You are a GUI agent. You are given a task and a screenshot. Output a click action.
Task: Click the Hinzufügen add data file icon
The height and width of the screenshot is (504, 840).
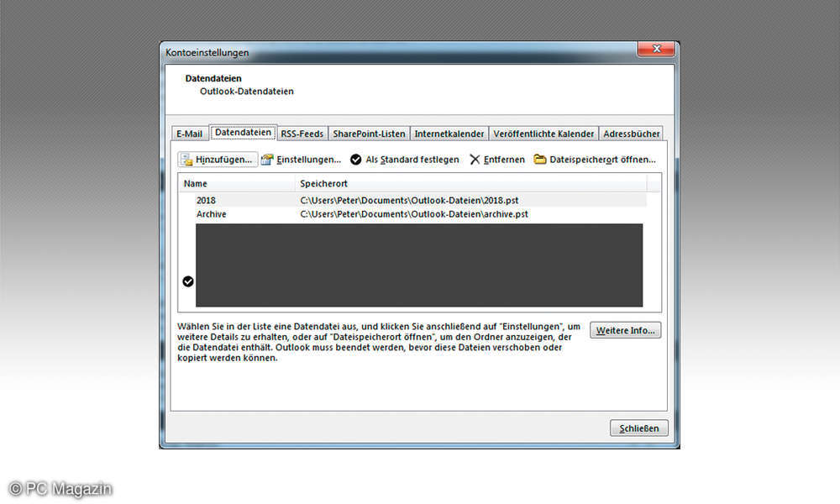[187, 160]
